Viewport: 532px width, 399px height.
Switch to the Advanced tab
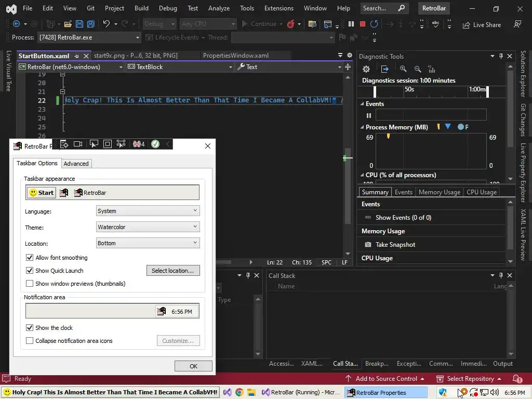pyautogui.click(x=76, y=164)
